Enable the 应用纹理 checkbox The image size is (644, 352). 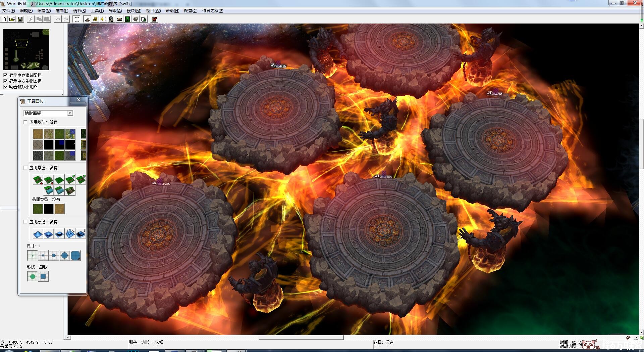pyautogui.click(x=26, y=122)
